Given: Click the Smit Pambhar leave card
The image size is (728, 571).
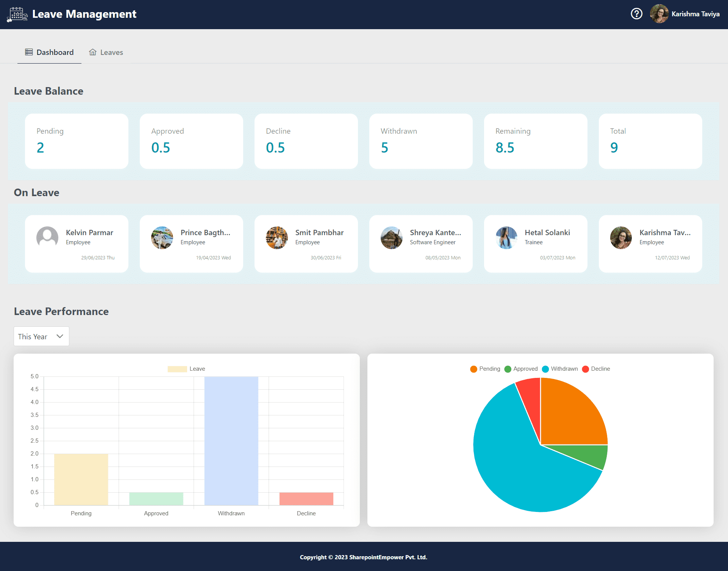Looking at the screenshot, I should coord(306,244).
